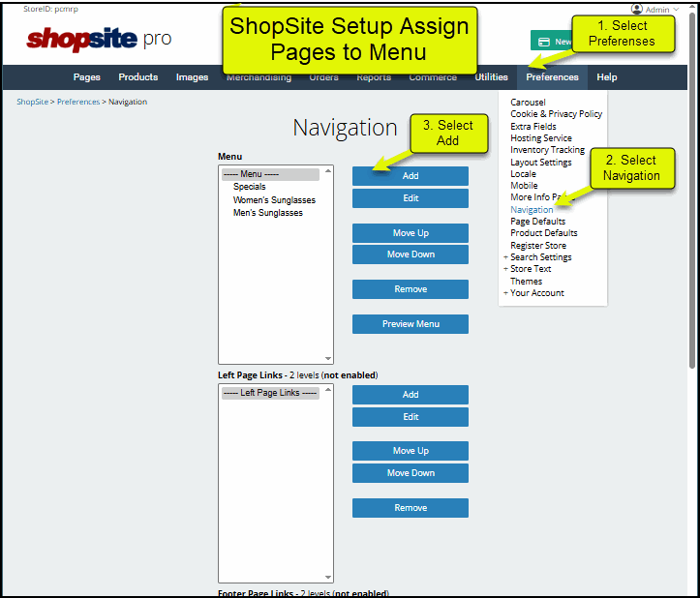The width and height of the screenshot is (700, 598).
Task: Select Women's Sunglasses in Menu list
Action: coord(274,200)
